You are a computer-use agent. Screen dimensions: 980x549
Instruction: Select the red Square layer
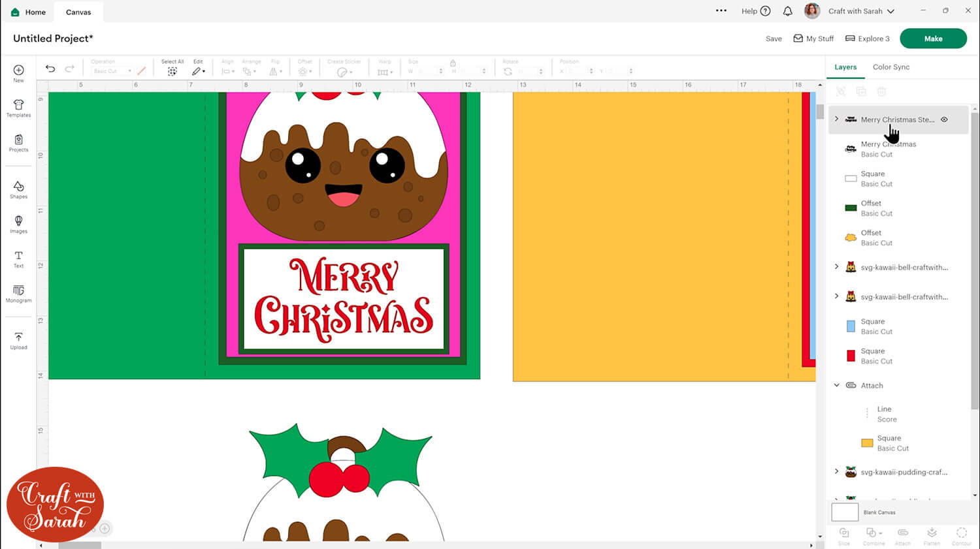(875, 356)
